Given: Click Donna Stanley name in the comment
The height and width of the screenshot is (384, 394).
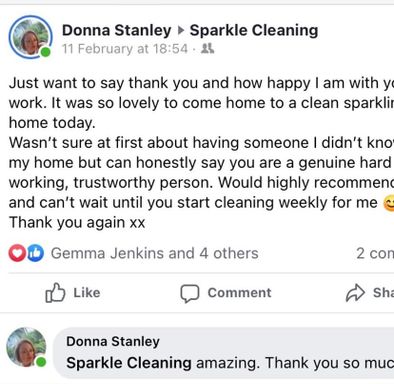Looking at the screenshot, I should coord(113,341).
